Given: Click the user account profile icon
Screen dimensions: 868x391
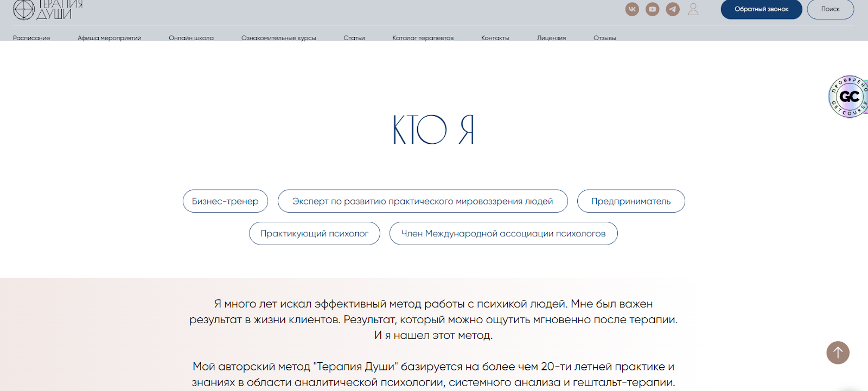Looking at the screenshot, I should click(x=693, y=9).
